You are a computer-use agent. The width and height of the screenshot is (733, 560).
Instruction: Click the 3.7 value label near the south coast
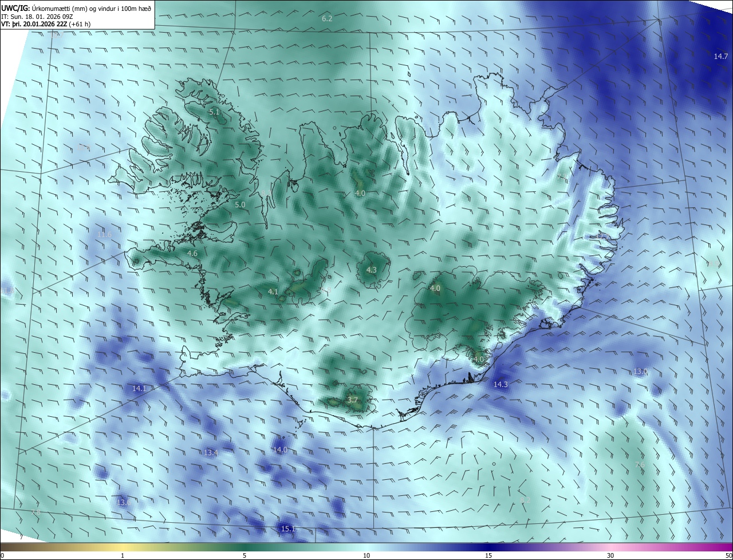tap(353, 400)
